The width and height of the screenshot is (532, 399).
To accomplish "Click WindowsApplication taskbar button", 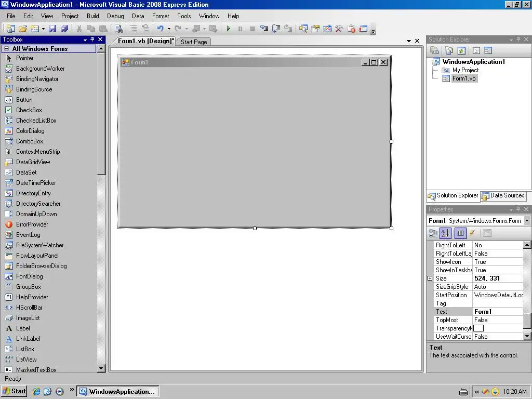I will (x=118, y=391).
